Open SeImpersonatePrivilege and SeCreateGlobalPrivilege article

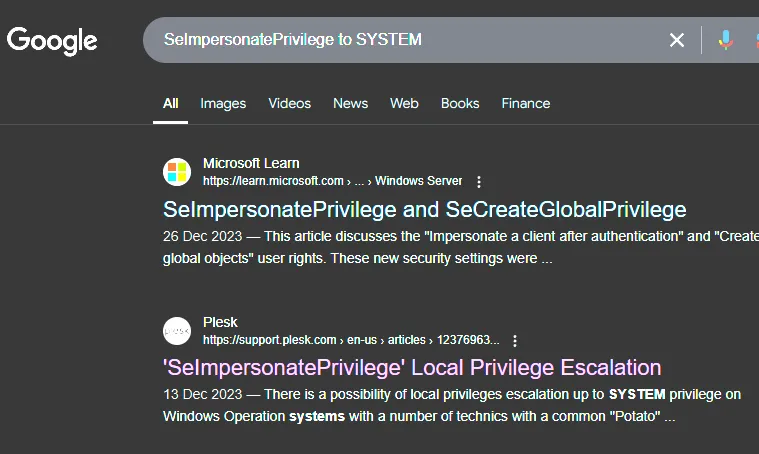[x=425, y=210]
